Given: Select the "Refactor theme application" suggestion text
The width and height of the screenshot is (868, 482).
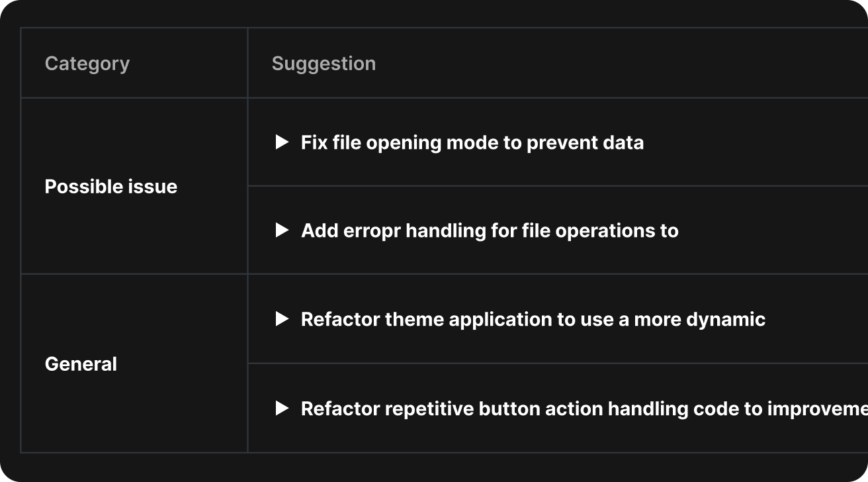Looking at the screenshot, I should [533, 319].
